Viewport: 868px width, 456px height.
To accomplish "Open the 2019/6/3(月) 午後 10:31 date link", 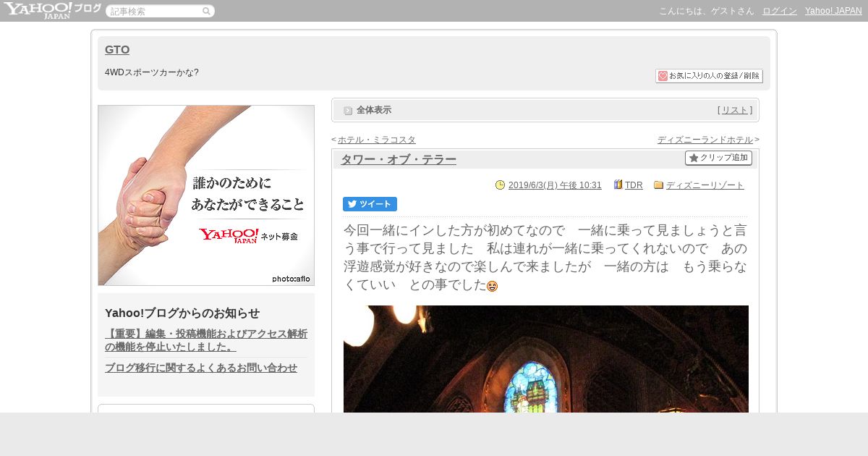I will [x=555, y=185].
